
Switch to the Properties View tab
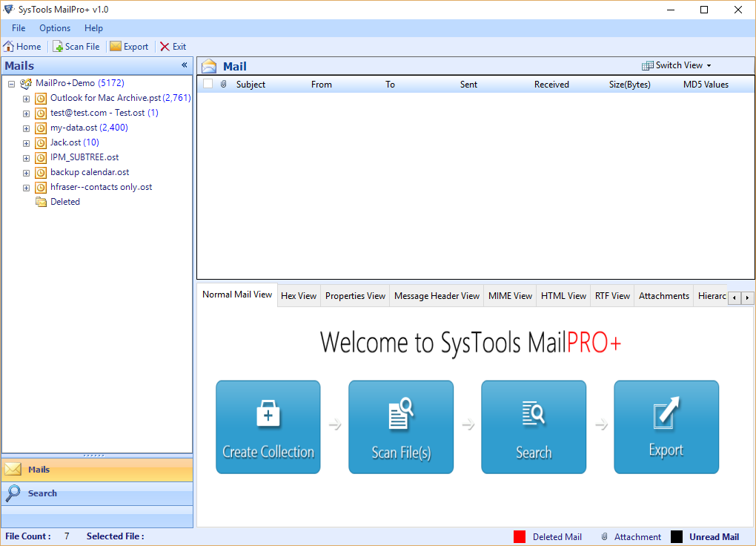355,295
